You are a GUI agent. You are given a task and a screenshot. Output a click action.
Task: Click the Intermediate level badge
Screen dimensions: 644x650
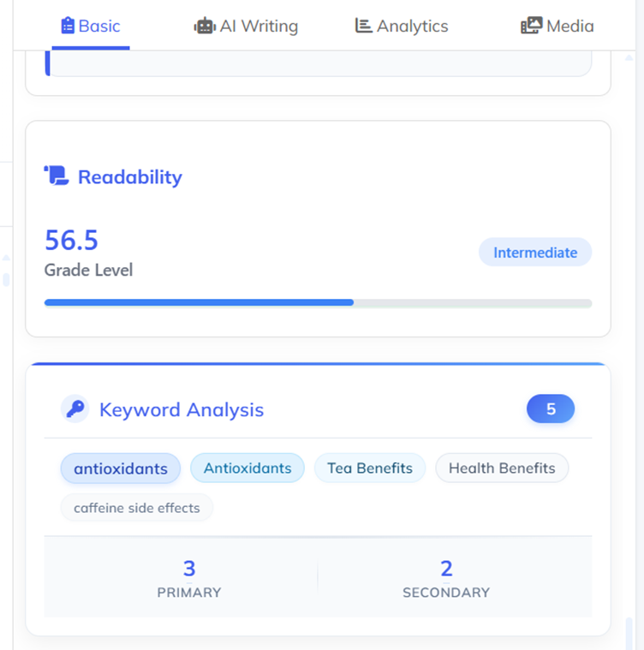pyautogui.click(x=535, y=252)
